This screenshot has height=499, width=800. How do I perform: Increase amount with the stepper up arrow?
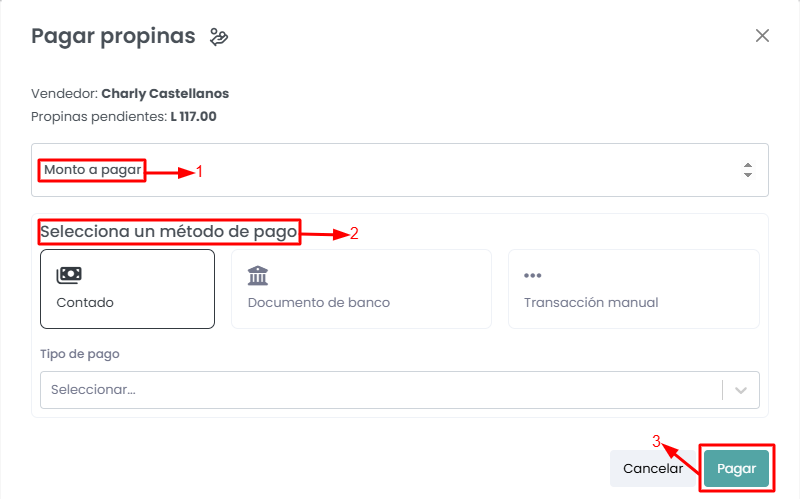tap(748, 165)
